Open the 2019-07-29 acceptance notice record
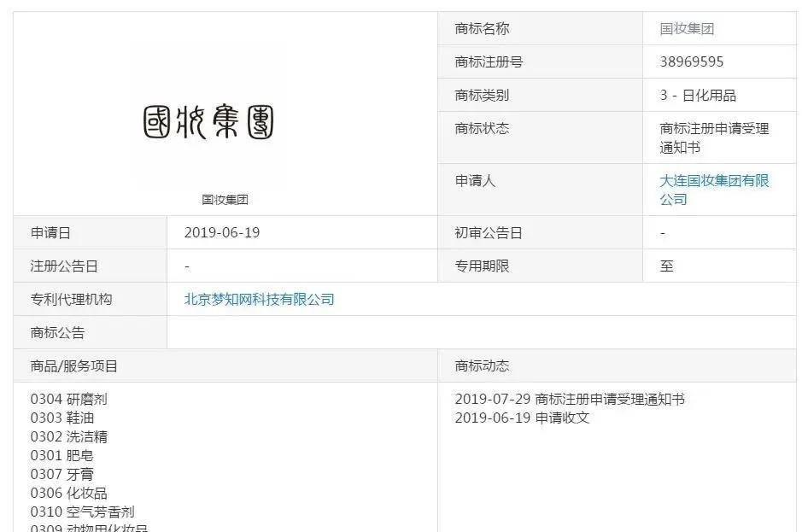This screenshot has width=802, height=532. pyautogui.click(x=572, y=398)
